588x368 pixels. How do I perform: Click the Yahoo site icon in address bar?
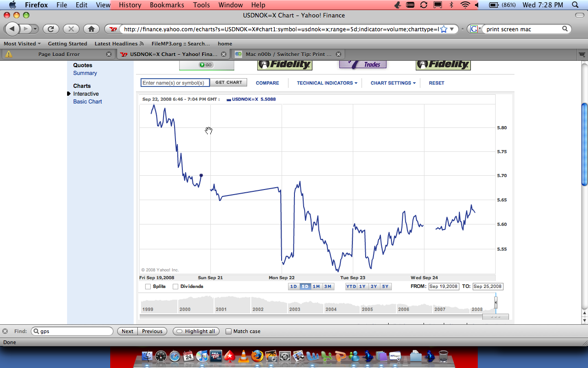(113, 29)
